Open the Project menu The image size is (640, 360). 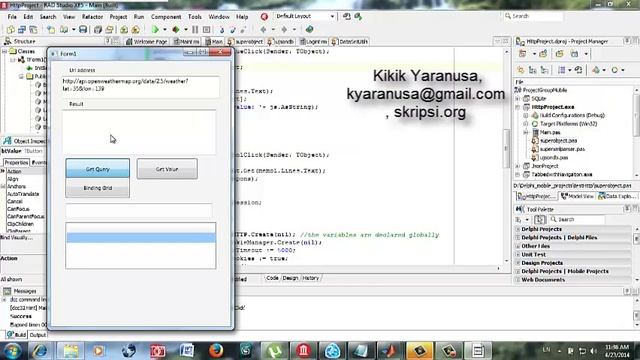pos(118,17)
